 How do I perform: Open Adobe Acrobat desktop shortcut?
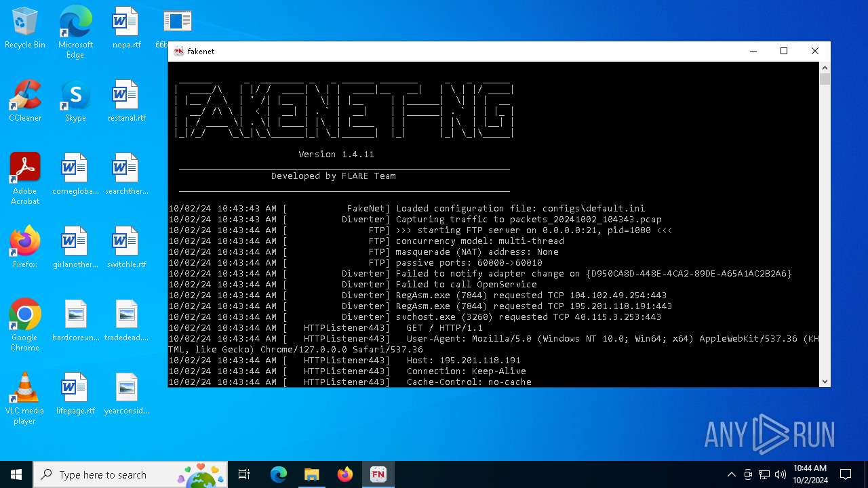coord(25,179)
